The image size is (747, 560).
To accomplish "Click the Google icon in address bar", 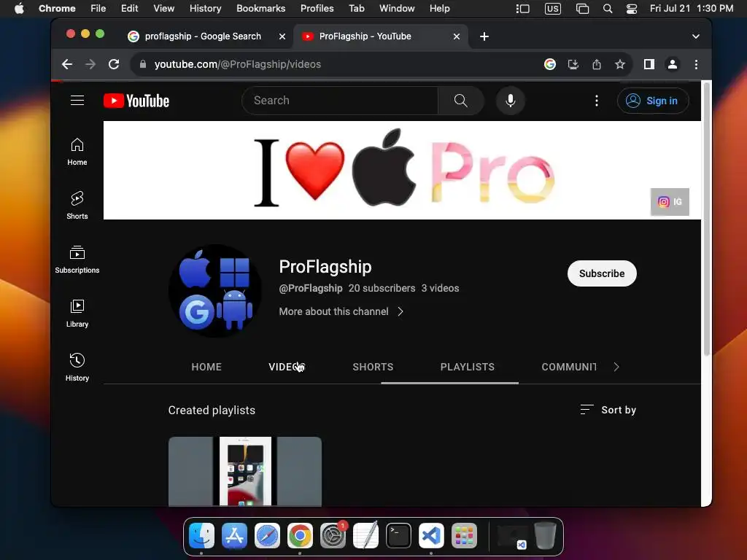I will pyautogui.click(x=550, y=64).
